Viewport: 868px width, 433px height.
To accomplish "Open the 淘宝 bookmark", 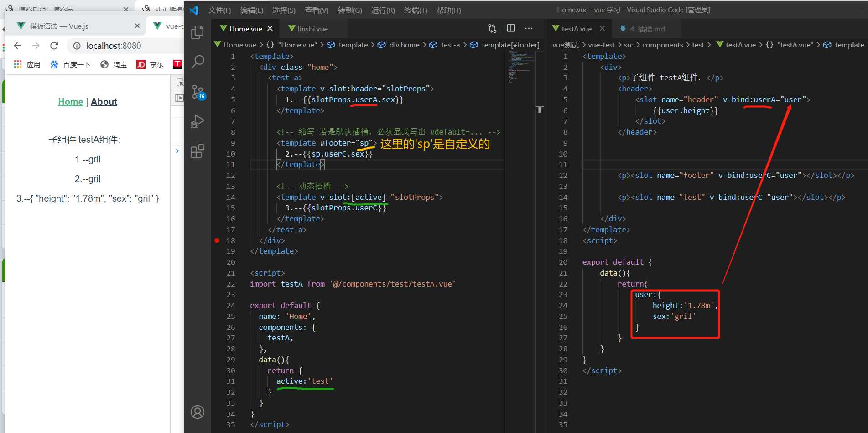I will click(x=114, y=64).
